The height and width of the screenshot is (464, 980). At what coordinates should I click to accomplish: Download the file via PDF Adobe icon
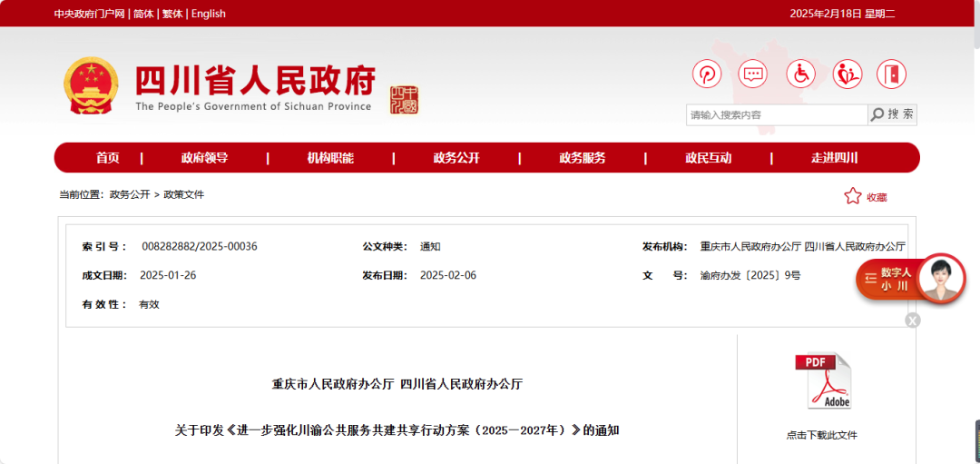coord(823,381)
